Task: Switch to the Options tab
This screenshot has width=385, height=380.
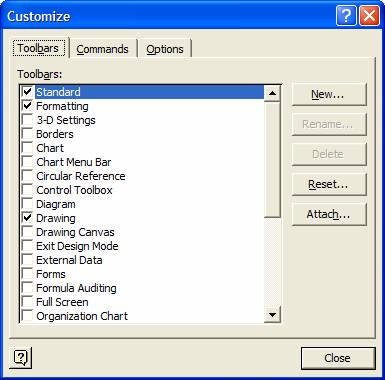Action: click(x=165, y=49)
